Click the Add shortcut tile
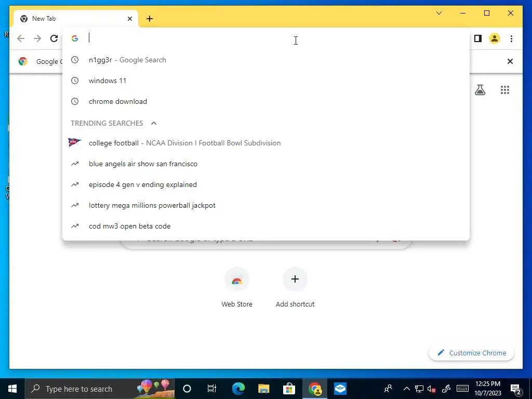This screenshot has width=532, height=399. [295, 288]
